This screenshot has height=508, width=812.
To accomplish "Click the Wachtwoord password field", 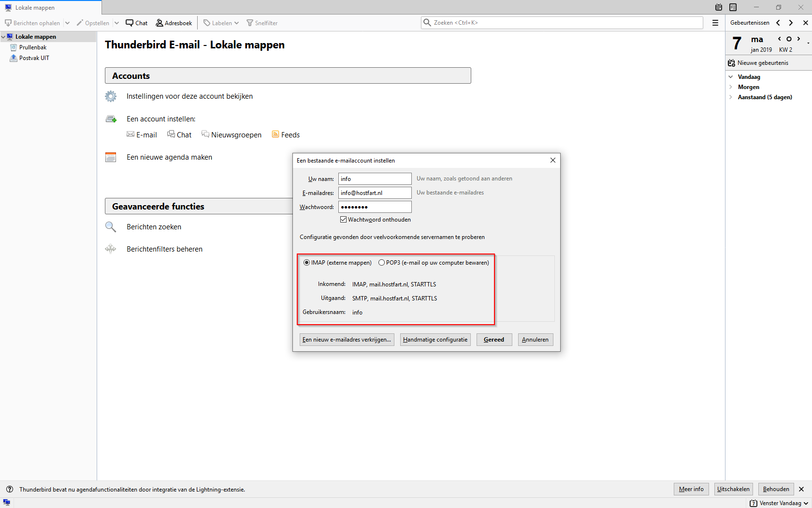I will click(x=375, y=207).
